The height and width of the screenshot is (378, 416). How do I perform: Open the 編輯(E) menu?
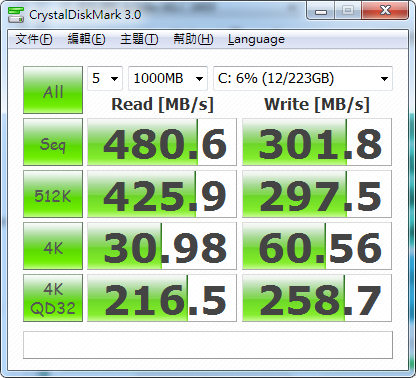[x=86, y=39]
